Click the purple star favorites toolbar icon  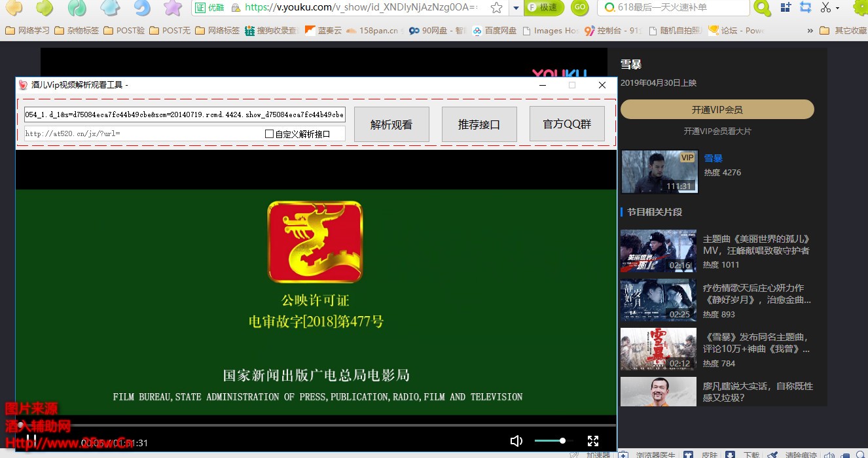173,8
